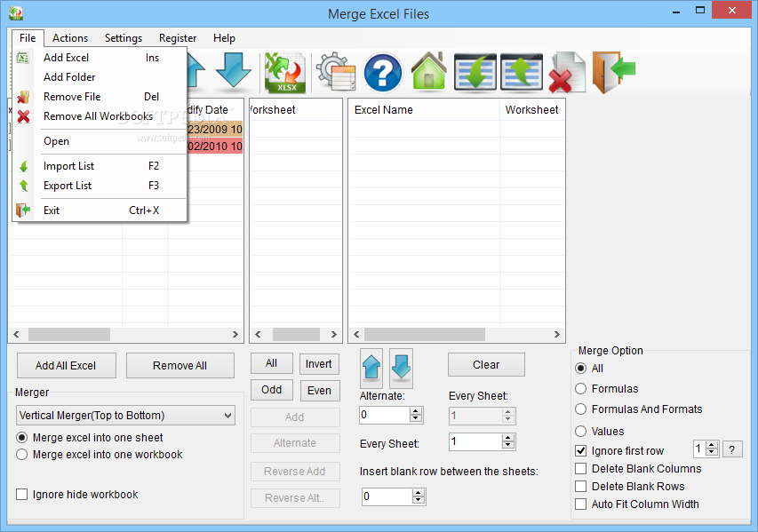Click door icon beside Exit menu entry
This screenshot has height=532, width=758.
coord(23,210)
